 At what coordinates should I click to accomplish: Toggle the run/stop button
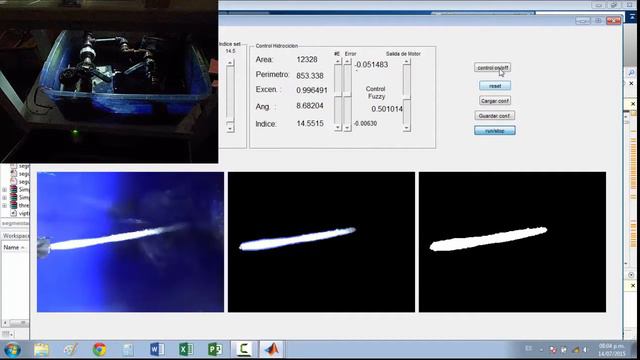click(x=495, y=131)
